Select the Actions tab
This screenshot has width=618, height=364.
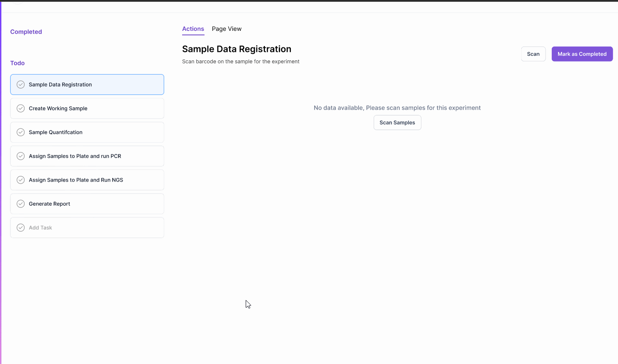click(193, 29)
